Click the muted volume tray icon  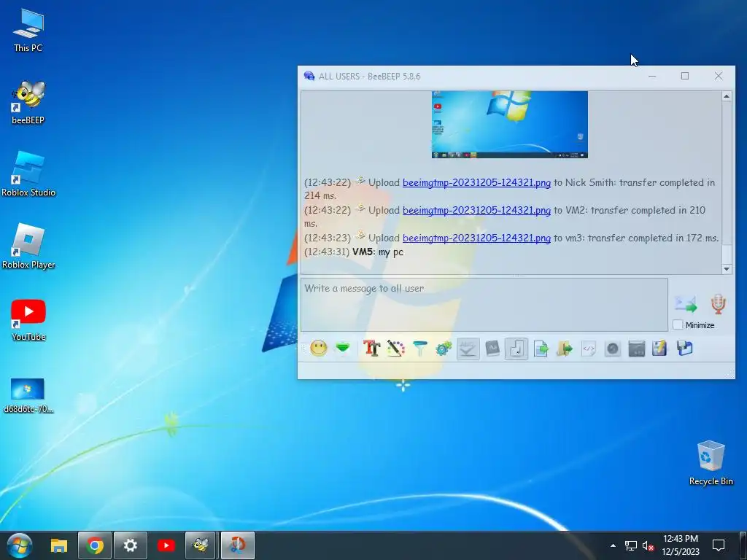tap(648, 545)
